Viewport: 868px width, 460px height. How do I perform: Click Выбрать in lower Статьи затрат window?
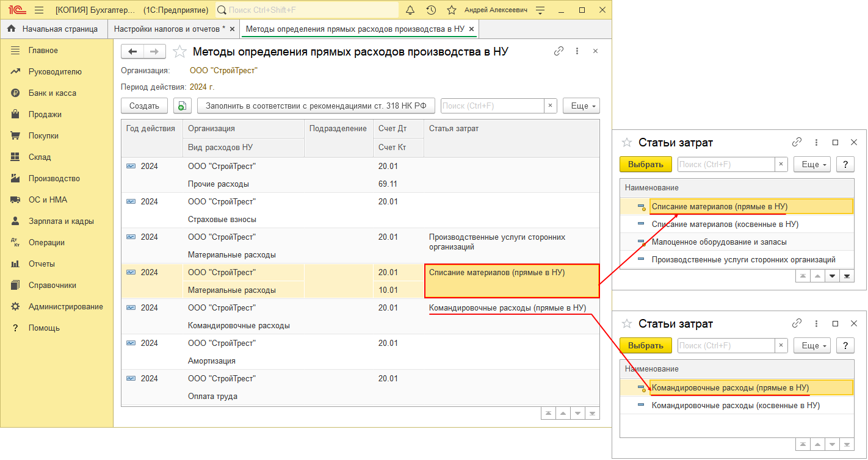(645, 345)
